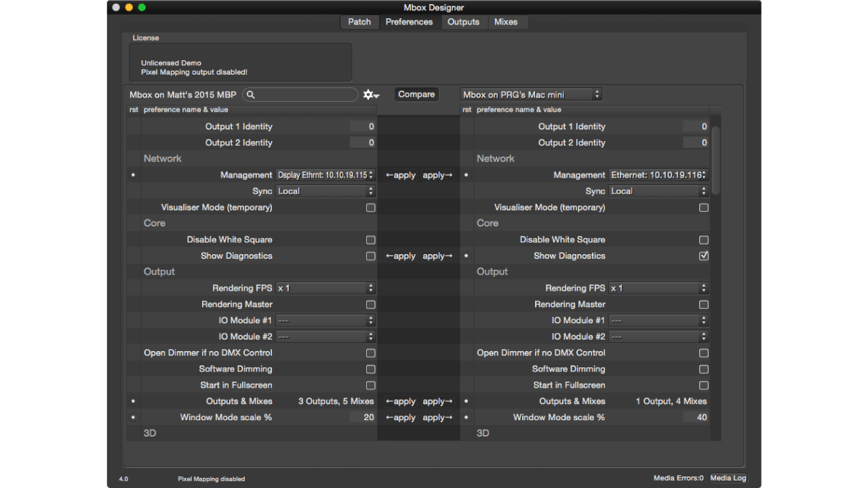868x488 pixels.
Task: Apply Show Diagnostics to the right
Action: click(x=437, y=256)
